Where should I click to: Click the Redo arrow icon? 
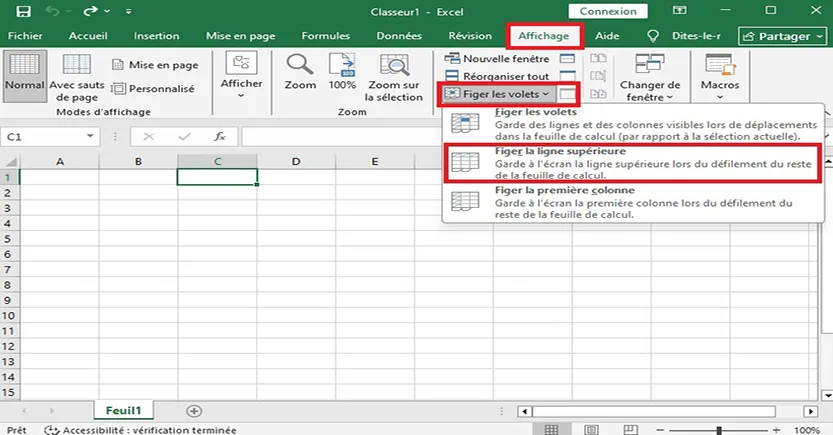pyautogui.click(x=90, y=11)
